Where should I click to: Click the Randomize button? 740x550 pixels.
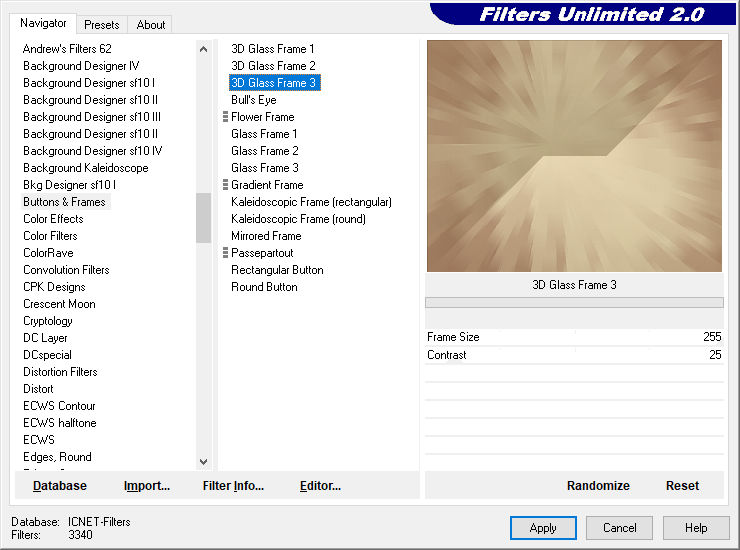(598, 485)
